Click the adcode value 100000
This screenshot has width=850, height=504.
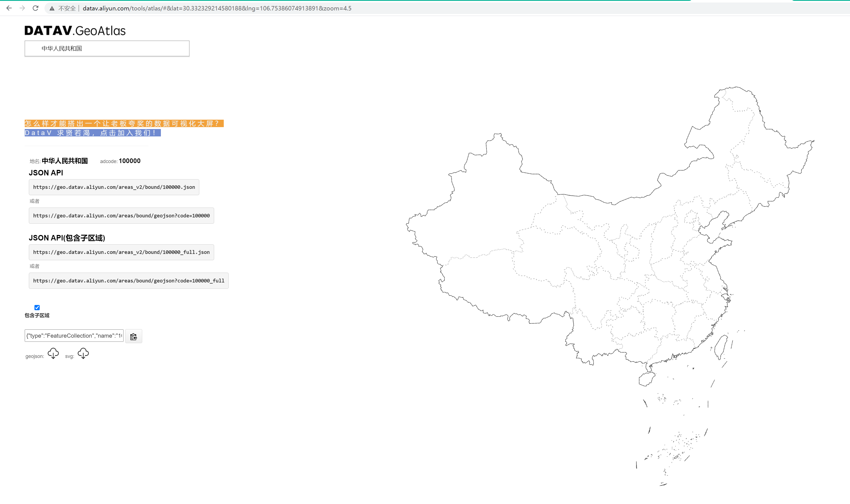129,161
